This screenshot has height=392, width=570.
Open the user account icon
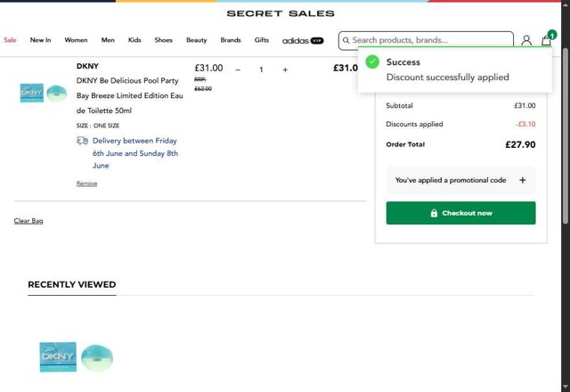526,40
